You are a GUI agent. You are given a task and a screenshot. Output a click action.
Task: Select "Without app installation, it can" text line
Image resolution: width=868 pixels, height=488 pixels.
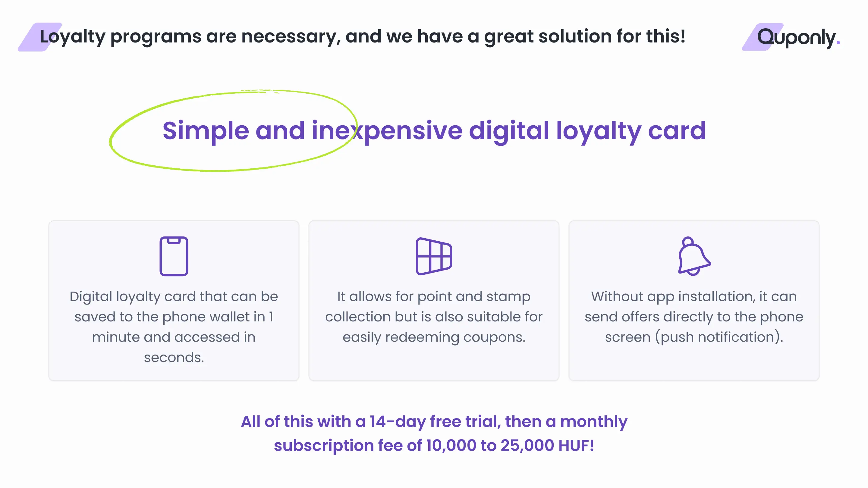coord(694,296)
